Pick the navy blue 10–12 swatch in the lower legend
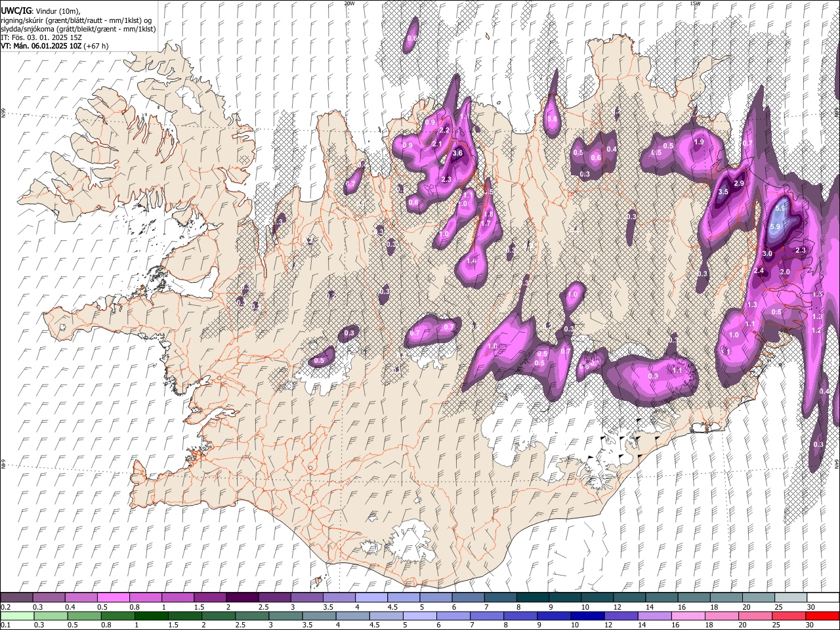This screenshot has height=630, width=840. (x=586, y=616)
